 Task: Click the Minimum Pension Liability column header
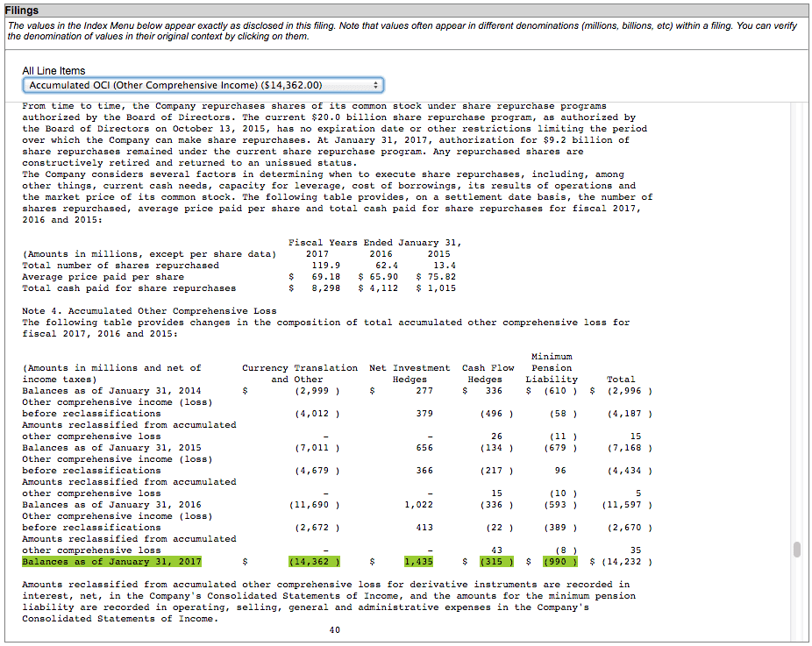552,368
